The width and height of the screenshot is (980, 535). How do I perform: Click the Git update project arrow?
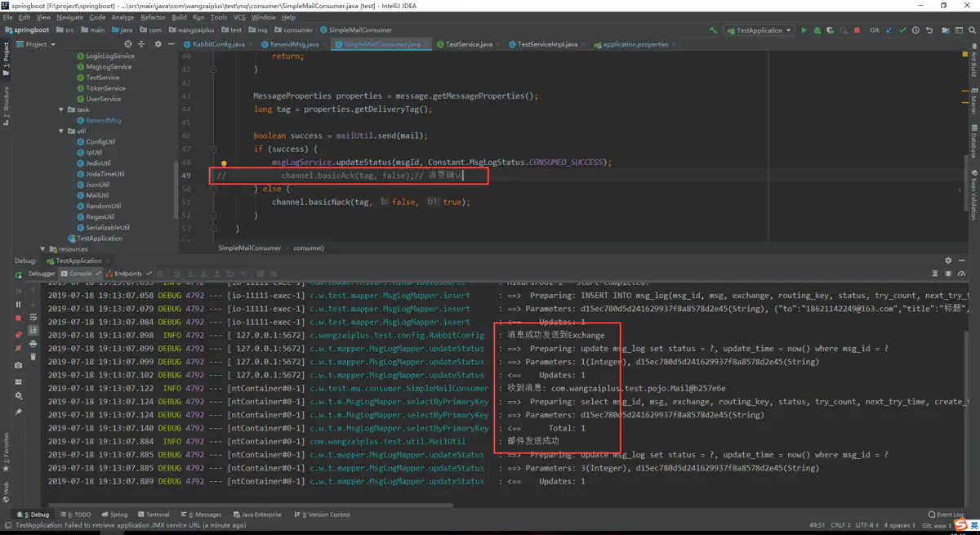point(889,30)
